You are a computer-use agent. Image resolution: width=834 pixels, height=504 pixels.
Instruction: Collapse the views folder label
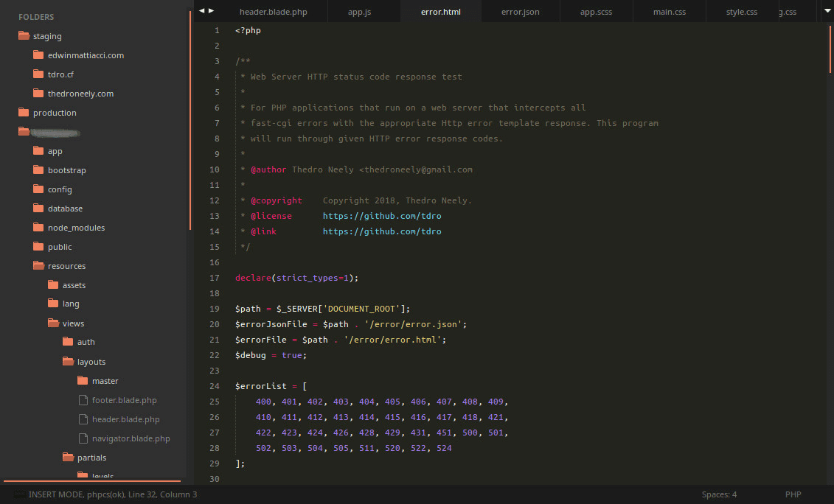point(74,323)
